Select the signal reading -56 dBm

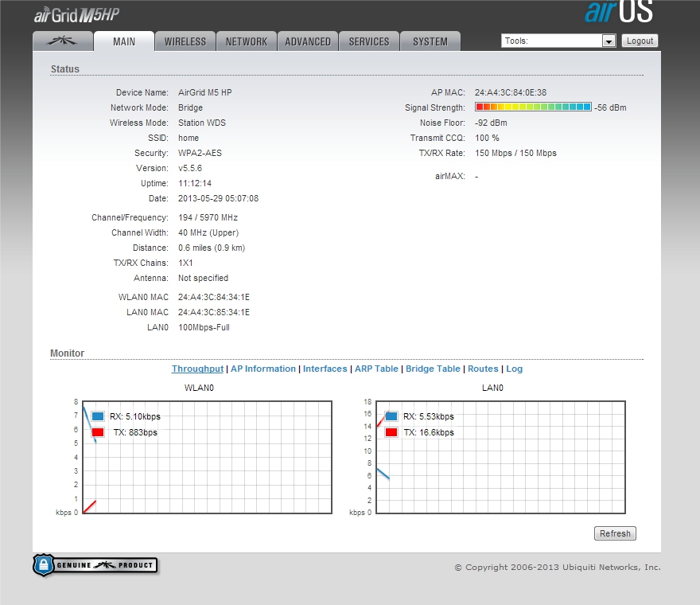pyautogui.click(x=610, y=107)
